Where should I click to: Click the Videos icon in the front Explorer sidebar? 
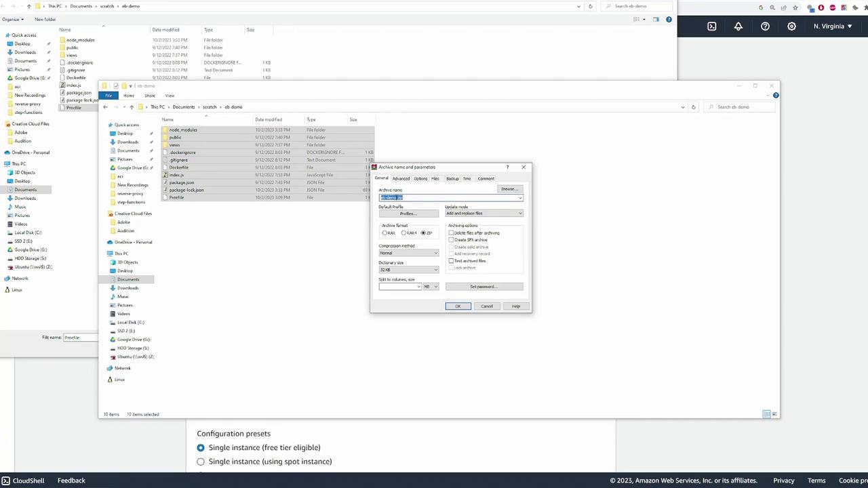click(113, 314)
